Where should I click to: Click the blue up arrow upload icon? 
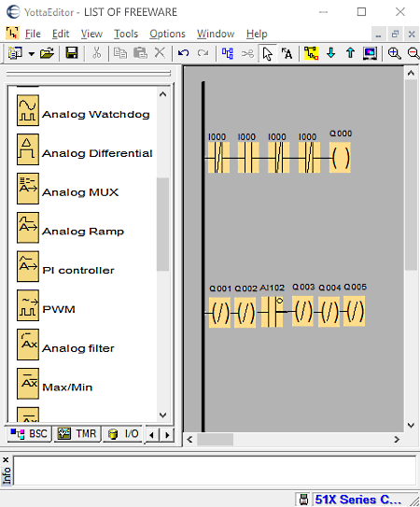coord(350,52)
